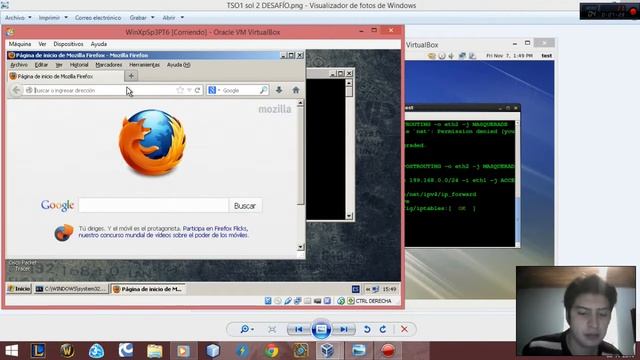Image resolution: width=640 pixels, height=360 pixels.
Task: Click the Buscar button
Action: click(x=245, y=206)
